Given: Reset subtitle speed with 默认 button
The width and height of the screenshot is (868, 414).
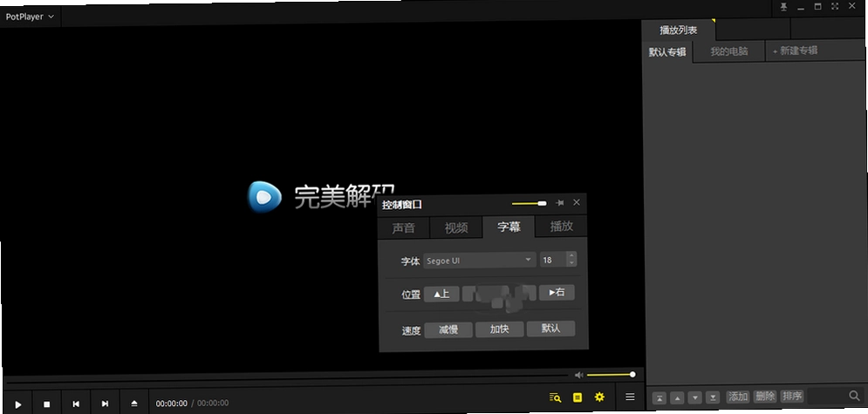Looking at the screenshot, I should pos(550,329).
